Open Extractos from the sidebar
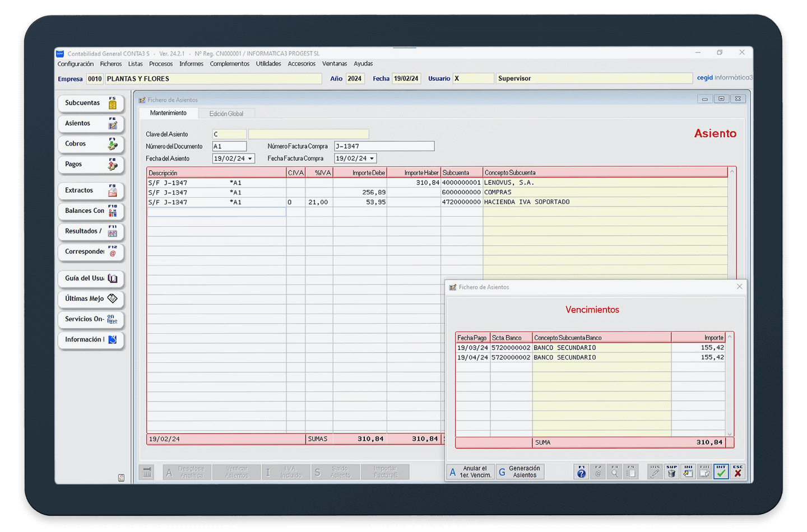The height and width of the screenshot is (532, 807). pyautogui.click(x=90, y=190)
